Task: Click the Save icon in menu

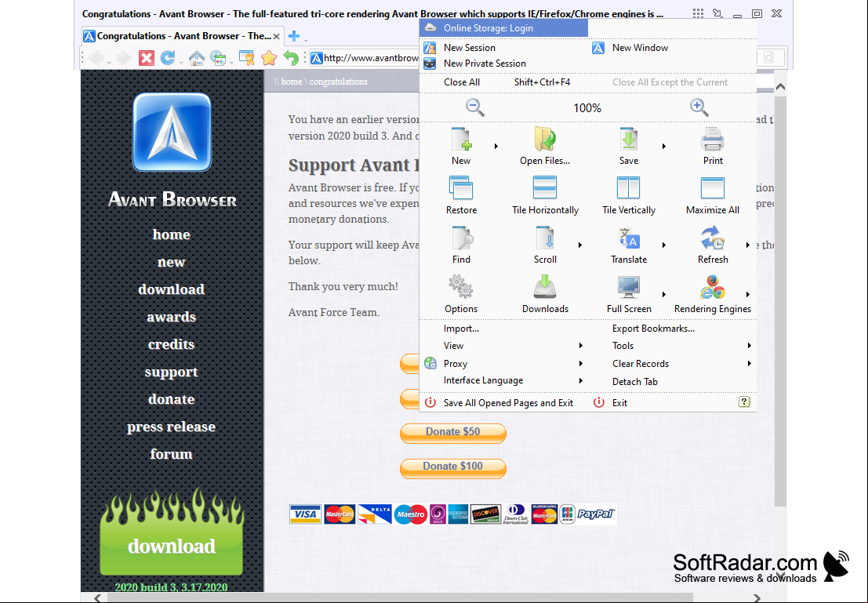Action: coord(628,139)
